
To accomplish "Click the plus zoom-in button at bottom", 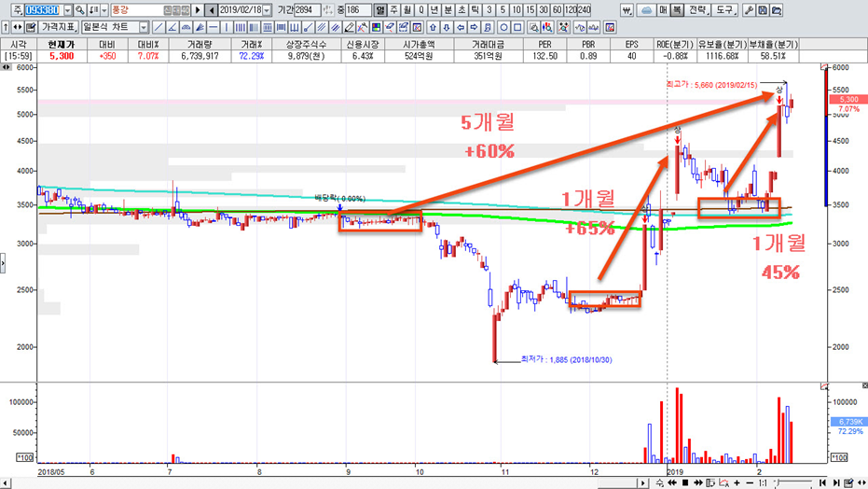I will (x=737, y=482).
